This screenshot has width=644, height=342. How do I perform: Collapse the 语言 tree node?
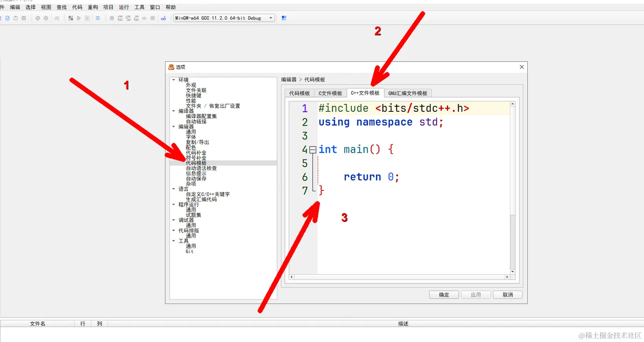click(x=173, y=189)
